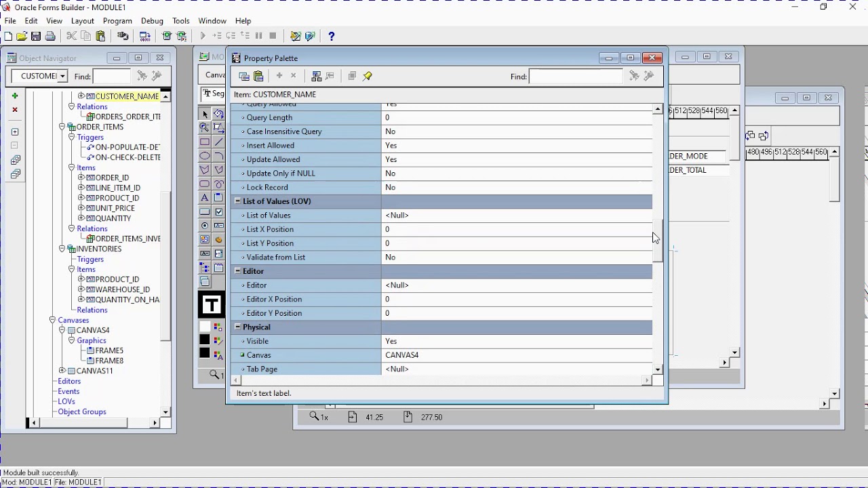The image size is (868, 488).
Task: Click the Find field in Object Navigator
Action: coord(112,76)
